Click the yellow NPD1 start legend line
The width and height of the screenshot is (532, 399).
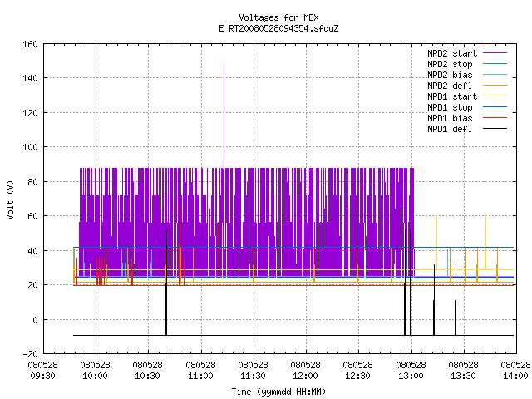click(495, 96)
